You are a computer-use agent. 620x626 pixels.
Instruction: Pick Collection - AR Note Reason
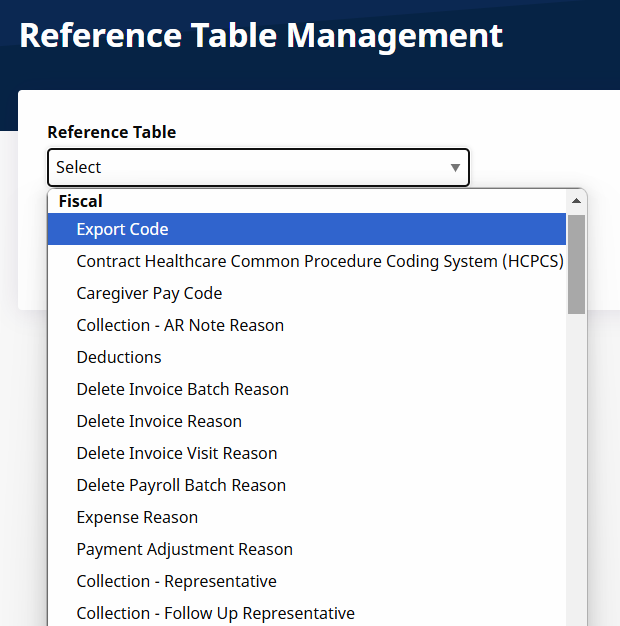click(x=180, y=325)
